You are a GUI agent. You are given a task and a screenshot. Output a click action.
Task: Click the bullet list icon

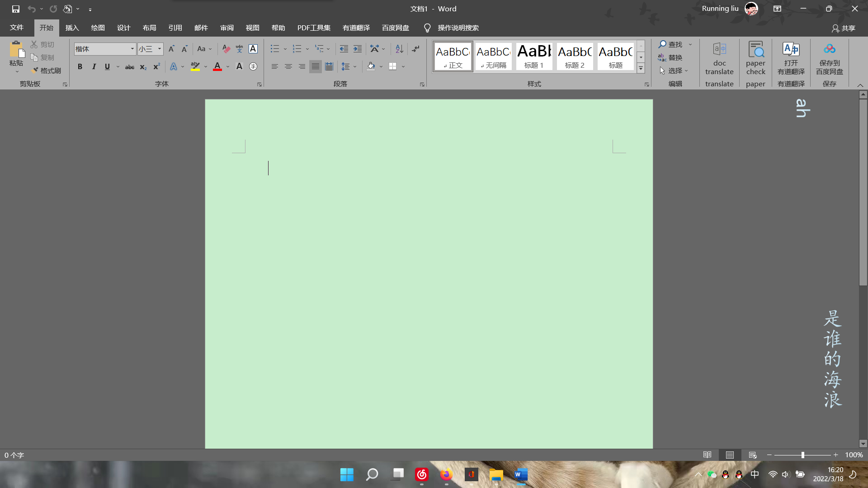point(274,49)
